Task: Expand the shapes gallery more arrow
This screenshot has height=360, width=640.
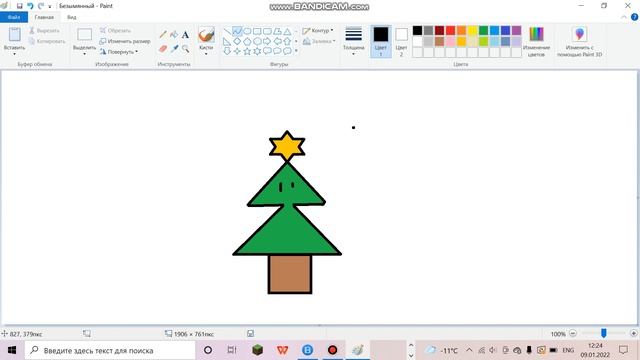Action: point(296,51)
